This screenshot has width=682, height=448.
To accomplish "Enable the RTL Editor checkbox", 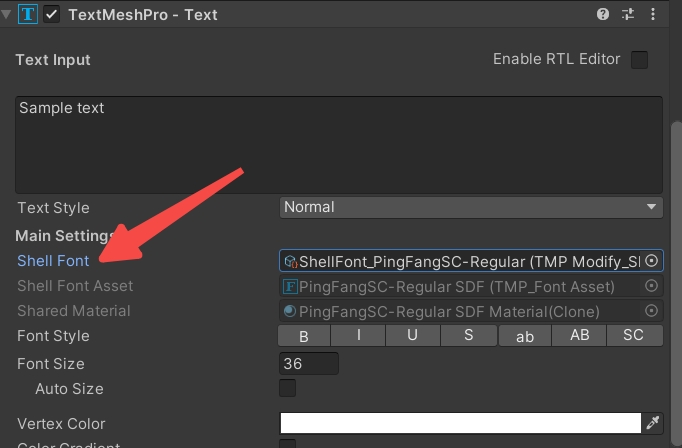I will click(x=639, y=60).
